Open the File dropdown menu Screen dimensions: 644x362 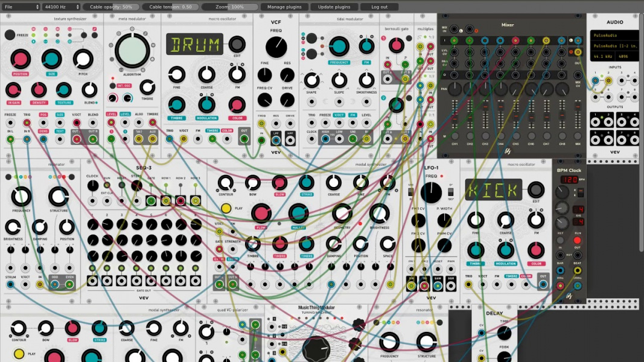(21, 7)
